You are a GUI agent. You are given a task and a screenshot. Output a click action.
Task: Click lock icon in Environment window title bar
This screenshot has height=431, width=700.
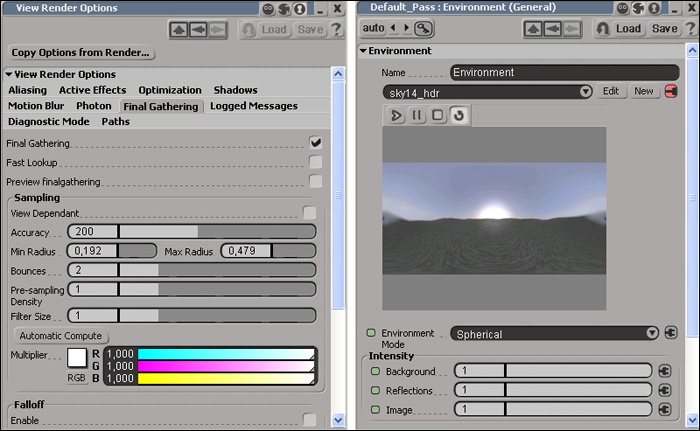tap(623, 8)
